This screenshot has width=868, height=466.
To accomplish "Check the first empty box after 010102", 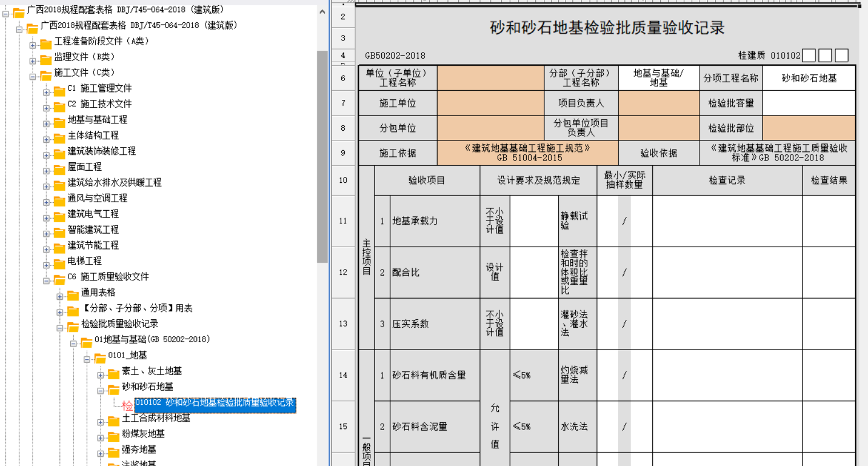I will click(809, 55).
